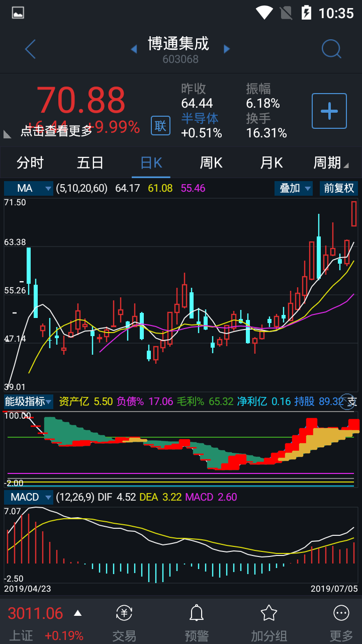Tap the white MA value 64.17
This screenshot has height=644, width=362.
128,188
